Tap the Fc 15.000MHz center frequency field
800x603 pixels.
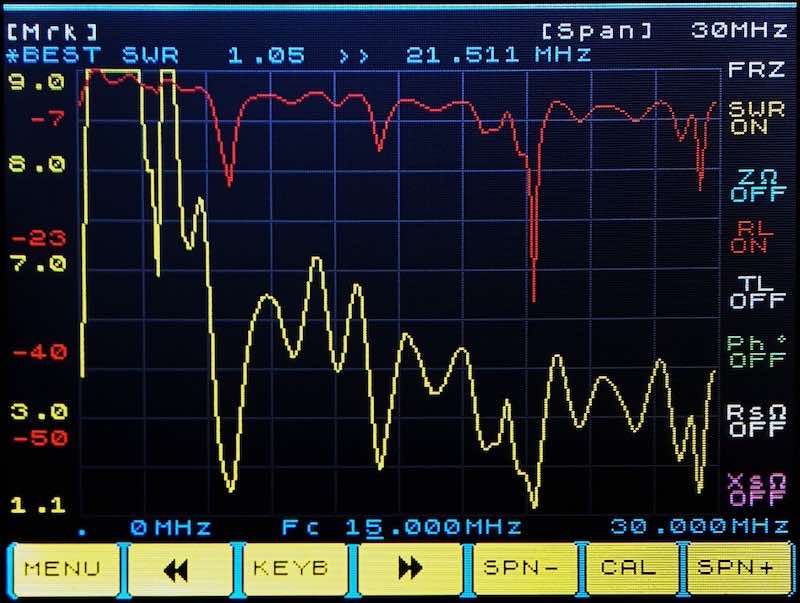402,527
